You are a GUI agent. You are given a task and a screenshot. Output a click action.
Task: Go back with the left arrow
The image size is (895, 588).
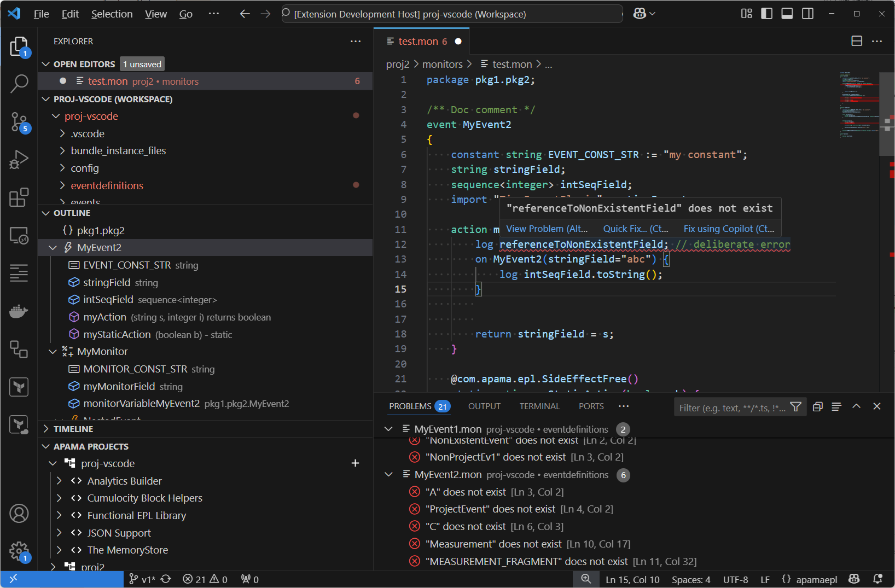[245, 14]
